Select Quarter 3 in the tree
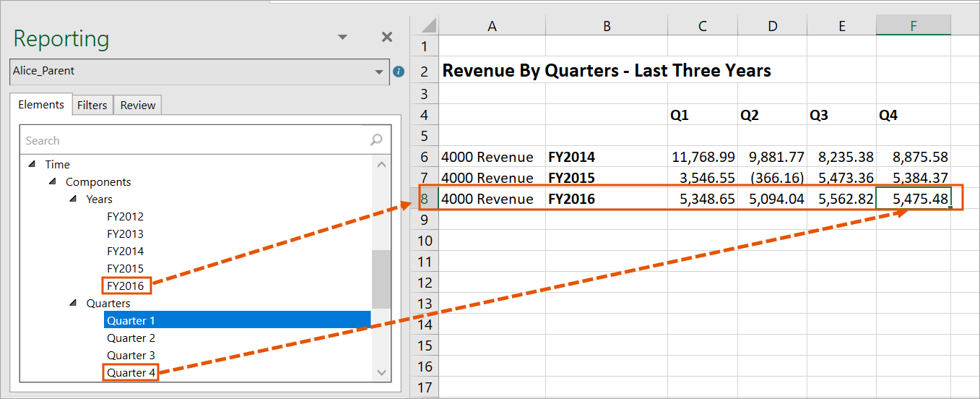This screenshot has width=980, height=399. tap(131, 356)
